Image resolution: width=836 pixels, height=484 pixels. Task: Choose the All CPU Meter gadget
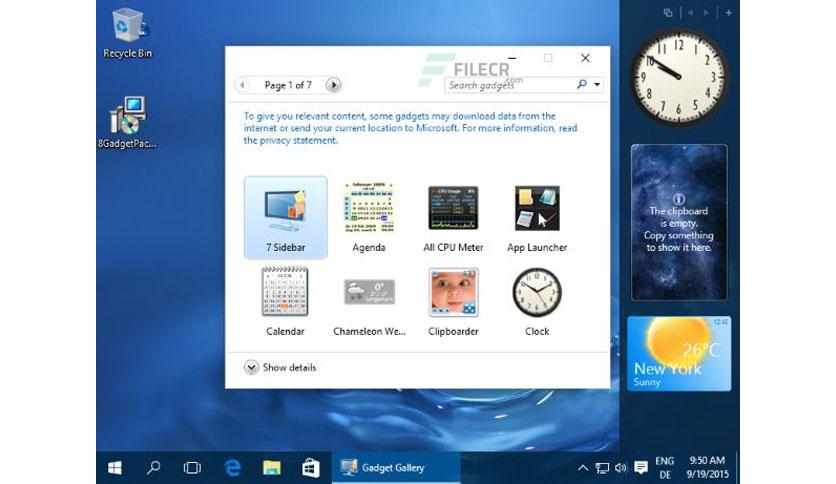pos(453,208)
